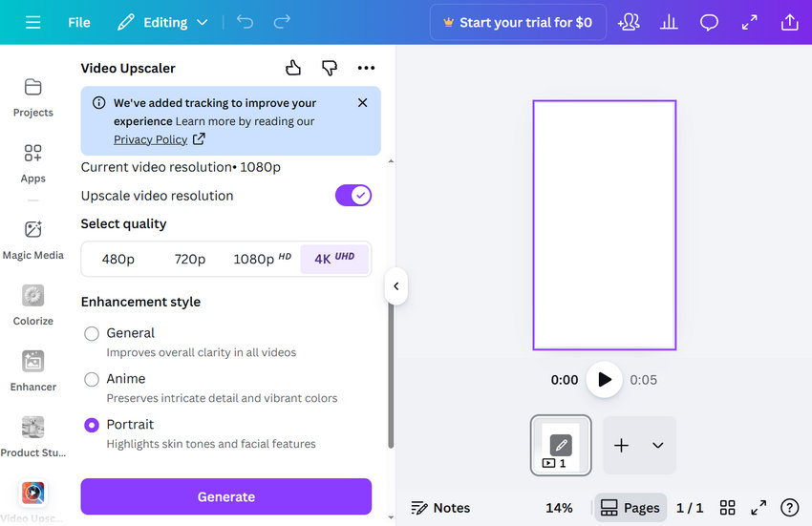Toggle Upscale video resolution switch
This screenshot has width=812, height=526.
click(x=353, y=196)
